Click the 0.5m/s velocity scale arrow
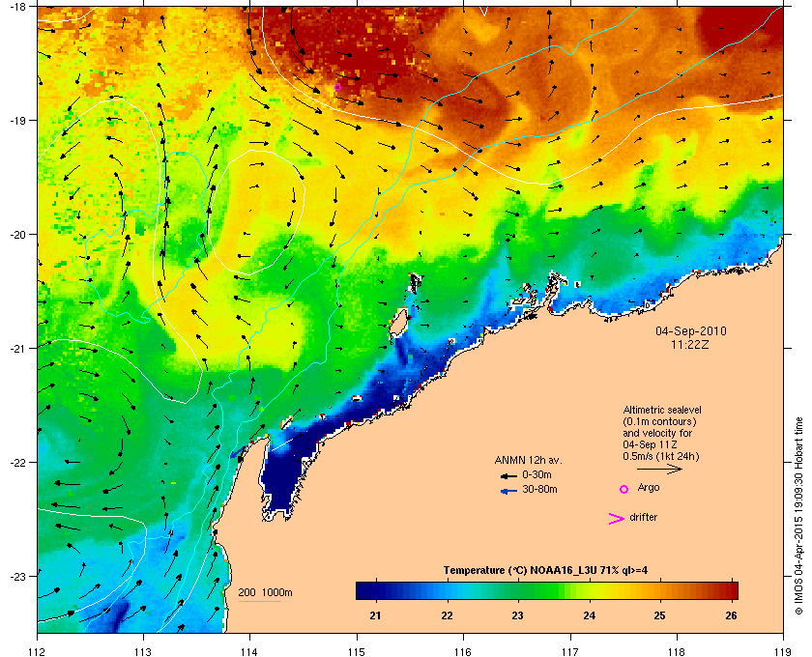The height and width of the screenshot is (657, 812). pyautogui.click(x=659, y=469)
